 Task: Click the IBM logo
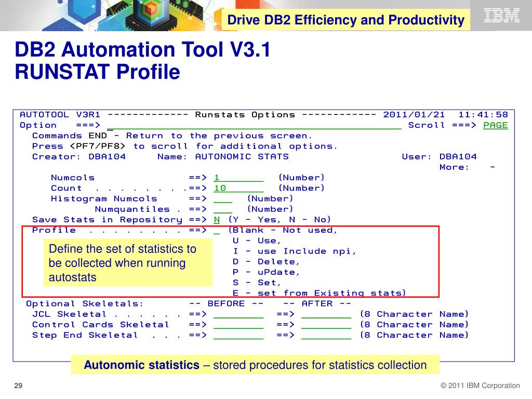pos(501,16)
